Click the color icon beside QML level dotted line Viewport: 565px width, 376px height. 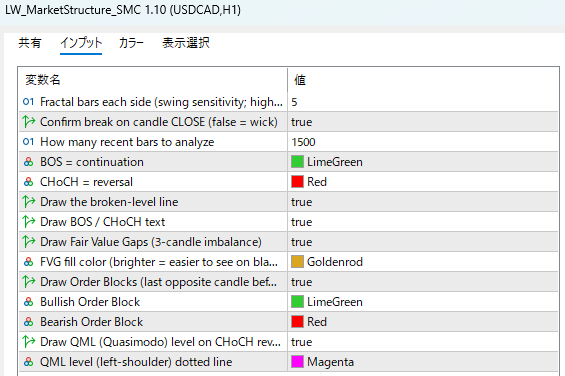tap(28, 362)
